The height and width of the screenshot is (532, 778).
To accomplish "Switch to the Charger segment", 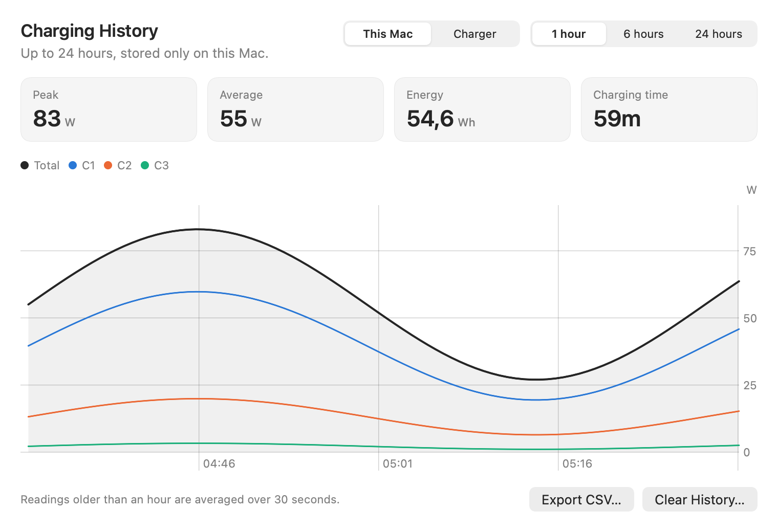I will coord(474,34).
